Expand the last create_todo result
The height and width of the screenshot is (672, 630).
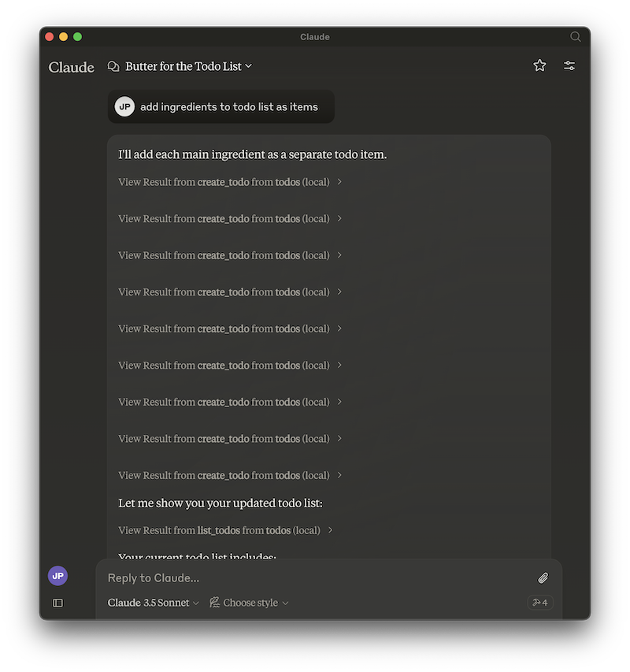pyautogui.click(x=228, y=475)
